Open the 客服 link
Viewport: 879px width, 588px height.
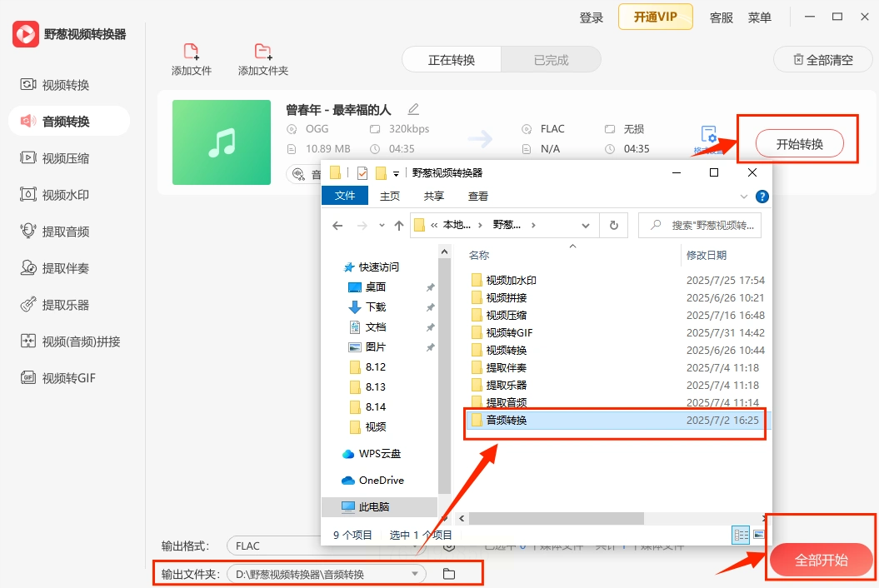(x=721, y=18)
